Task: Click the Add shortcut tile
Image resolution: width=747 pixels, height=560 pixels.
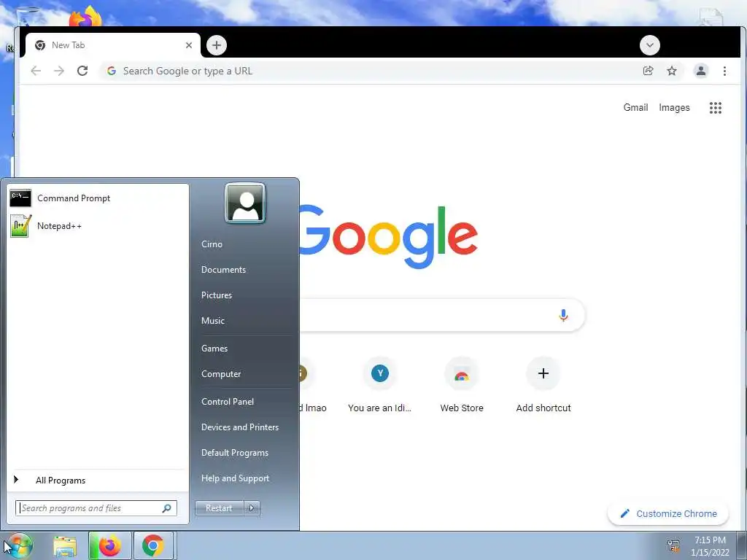Action: [x=543, y=385]
